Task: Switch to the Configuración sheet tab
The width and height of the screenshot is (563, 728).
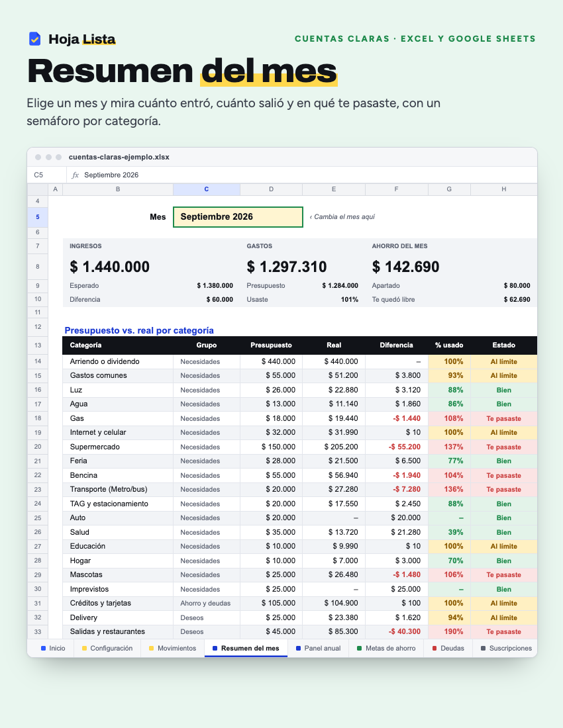Action: 107,648
